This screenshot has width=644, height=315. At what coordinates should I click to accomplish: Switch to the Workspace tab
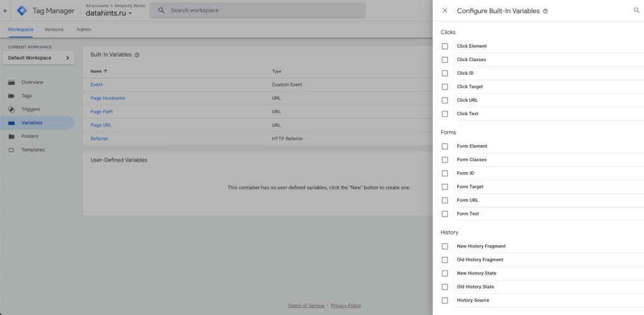(21, 30)
